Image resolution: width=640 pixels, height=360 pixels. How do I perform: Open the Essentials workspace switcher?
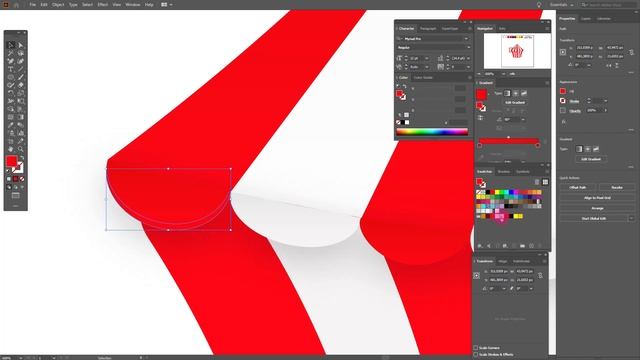coord(562,5)
